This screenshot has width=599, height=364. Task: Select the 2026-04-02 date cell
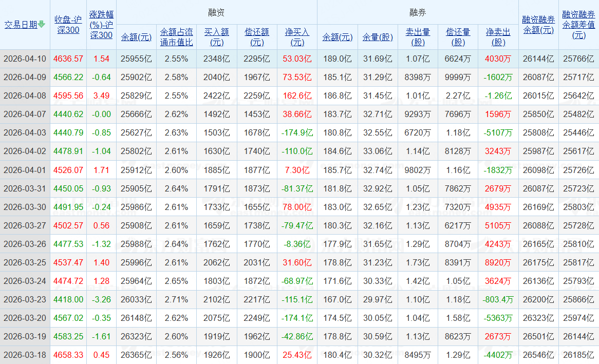25,151
